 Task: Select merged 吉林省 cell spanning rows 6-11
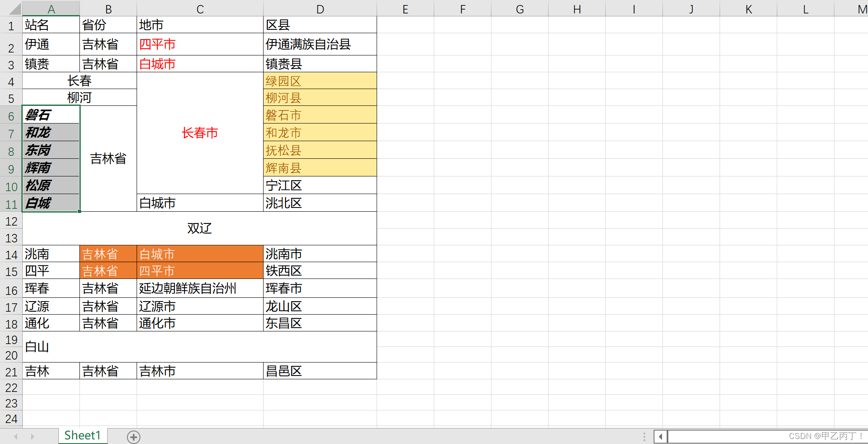coord(108,159)
